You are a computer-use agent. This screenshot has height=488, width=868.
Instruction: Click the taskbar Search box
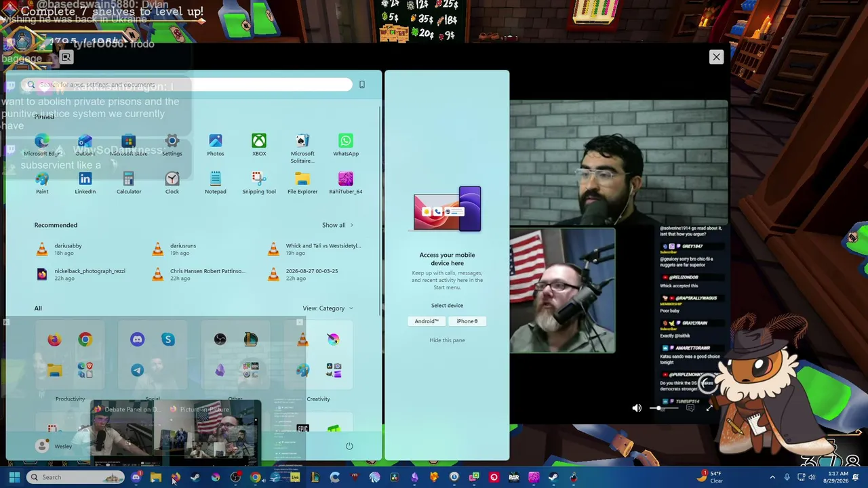(75, 477)
